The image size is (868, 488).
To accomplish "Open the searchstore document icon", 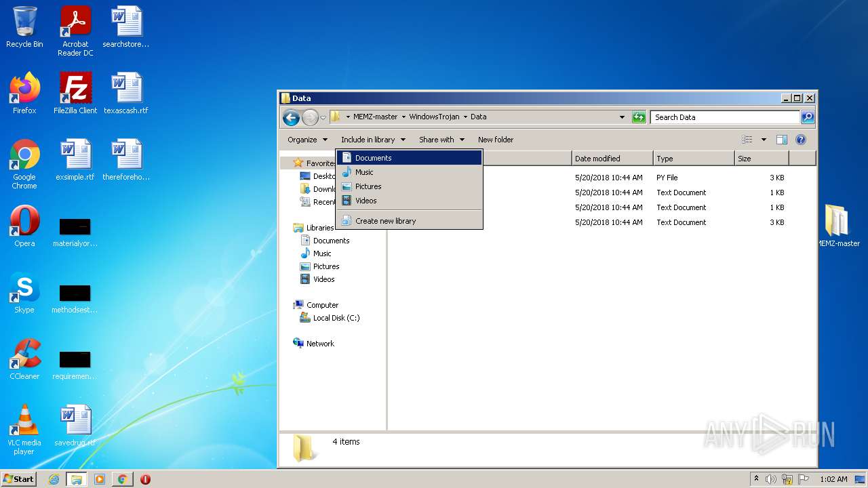I will (126, 27).
